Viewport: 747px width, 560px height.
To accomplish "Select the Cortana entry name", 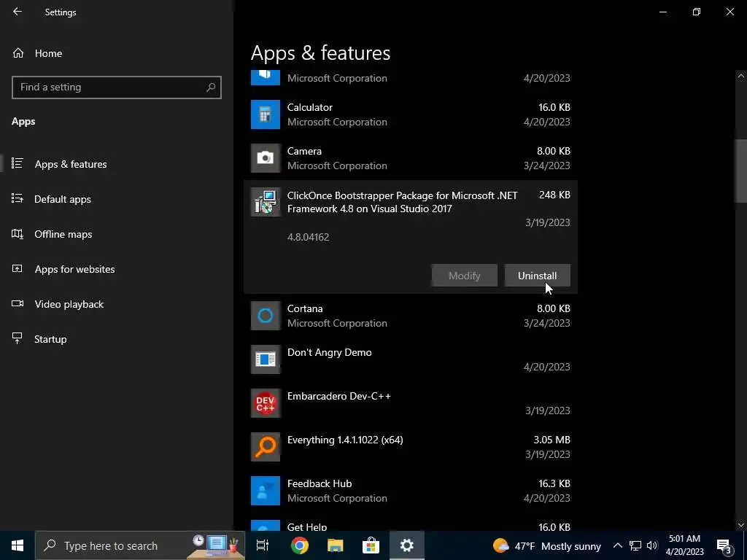I will (305, 308).
